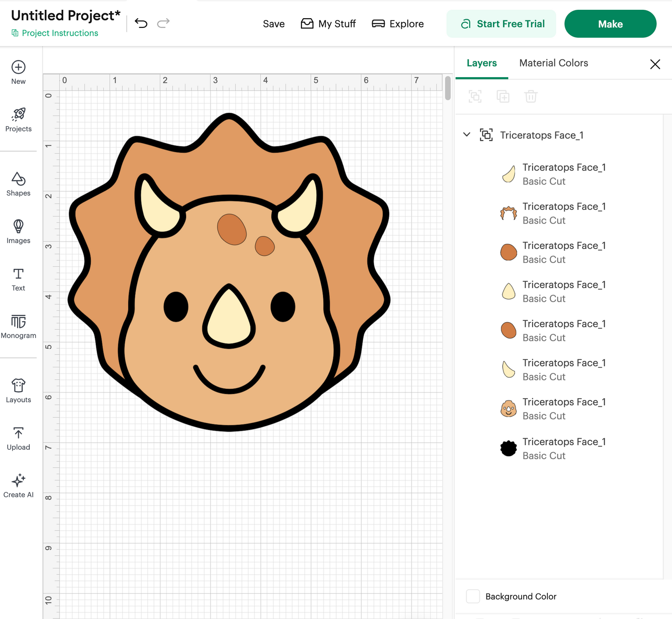Collapse the Triceratops Face_1 group chevron
The width and height of the screenshot is (672, 619).
(467, 134)
